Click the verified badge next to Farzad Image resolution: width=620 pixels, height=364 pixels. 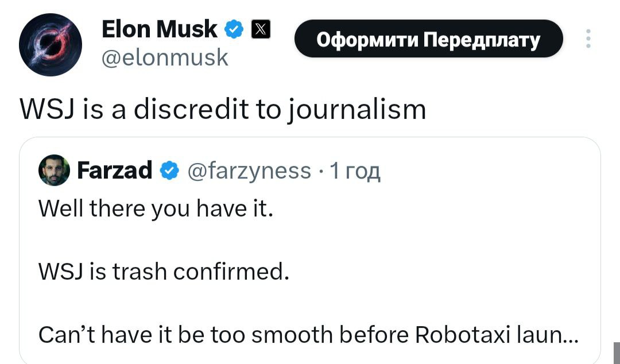[168, 171]
